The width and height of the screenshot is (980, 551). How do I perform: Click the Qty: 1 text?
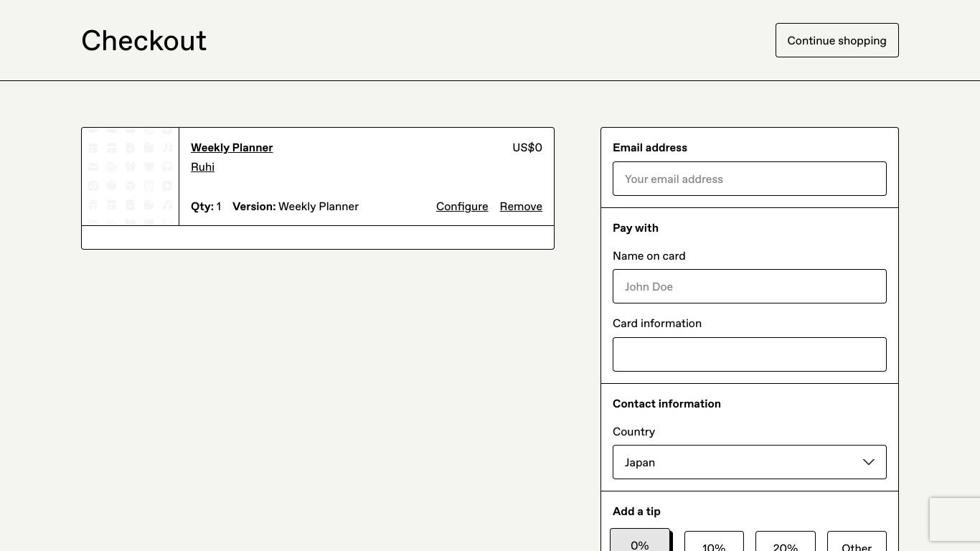tap(206, 207)
